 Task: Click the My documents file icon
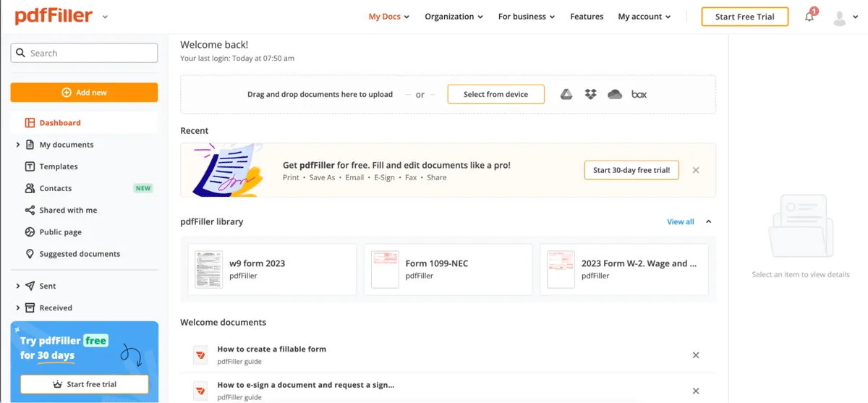[x=30, y=145]
